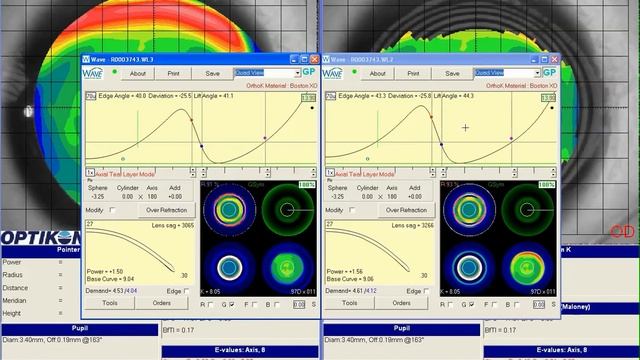Click the Sphere value -3.25 in WL3 window
640x360 pixels.
click(x=98, y=196)
